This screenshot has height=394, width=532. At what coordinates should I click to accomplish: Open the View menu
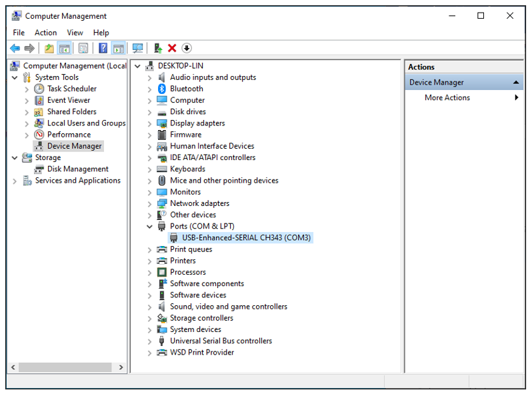(x=75, y=33)
